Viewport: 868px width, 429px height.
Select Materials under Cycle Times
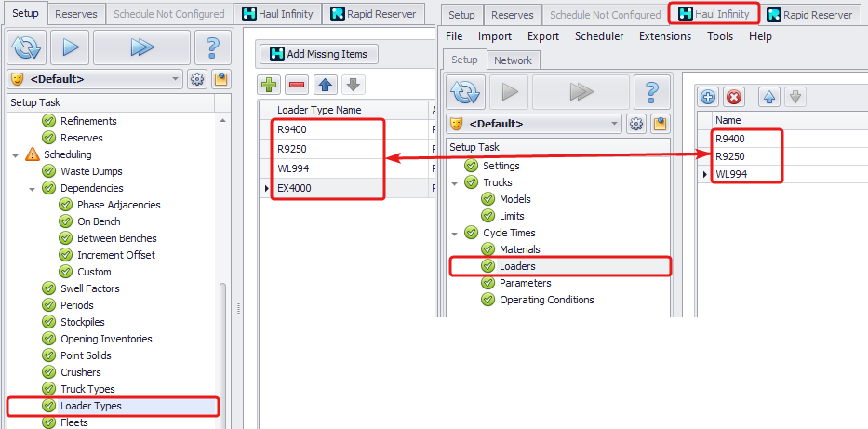(x=520, y=249)
